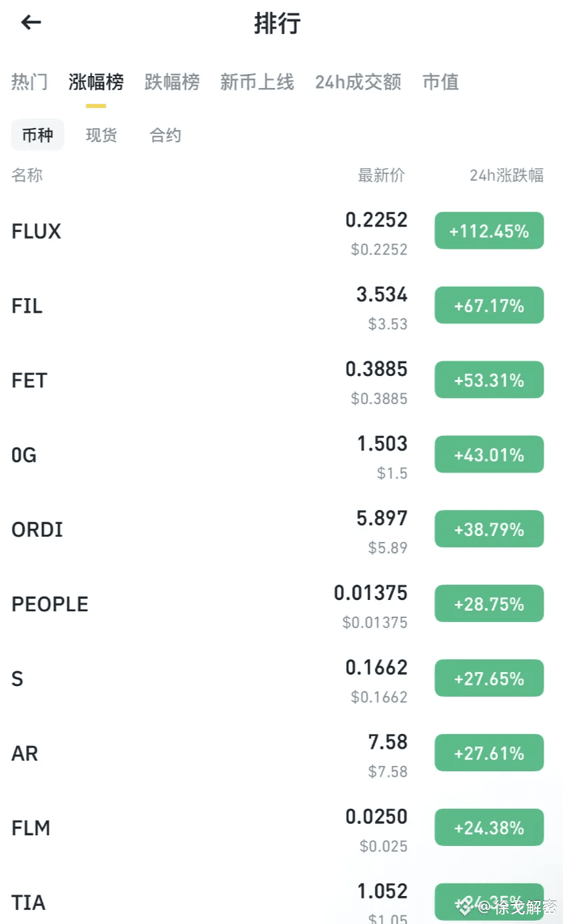Screen dimensions: 563x924
Task: Sort by the 名称 column header
Action: click(27, 175)
